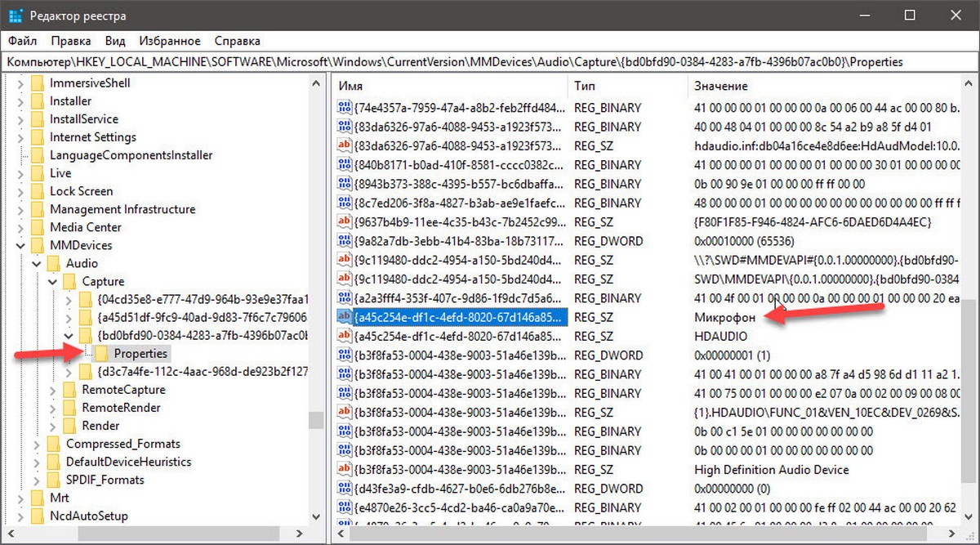
Task: Sort values by the Имя column header
Action: click(x=449, y=86)
